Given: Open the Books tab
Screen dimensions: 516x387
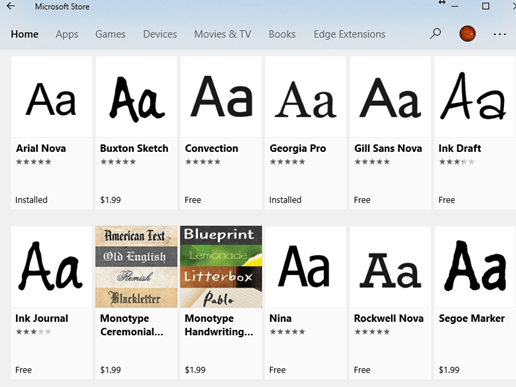Looking at the screenshot, I should point(282,34).
